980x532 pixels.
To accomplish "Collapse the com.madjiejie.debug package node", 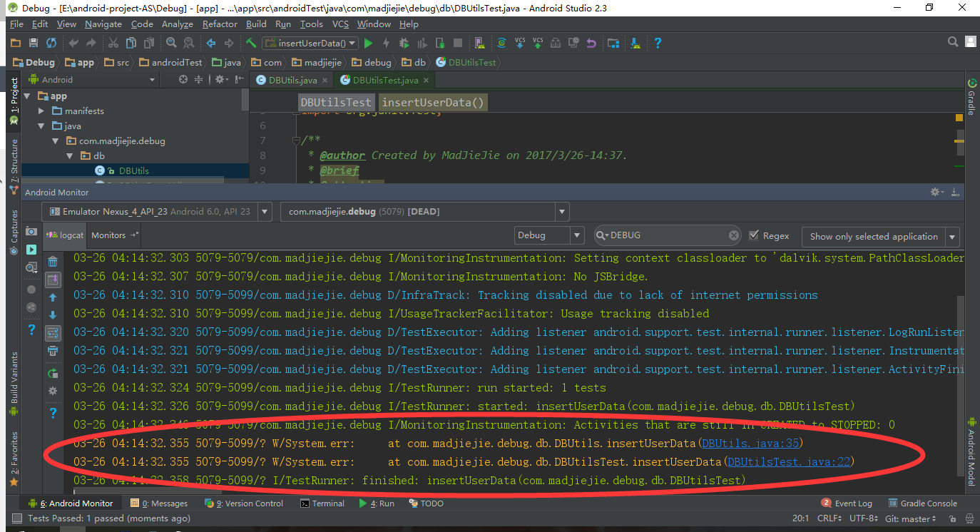I will pos(55,141).
